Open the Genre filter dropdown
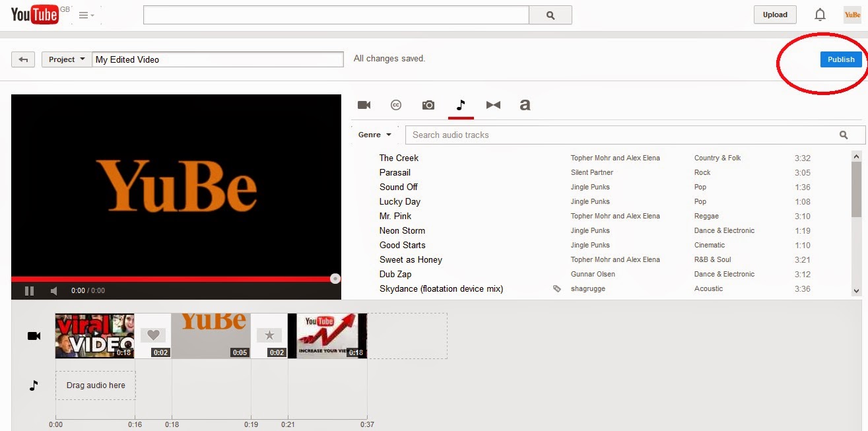Viewport: 868px width, 431px height. (x=375, y=135)
